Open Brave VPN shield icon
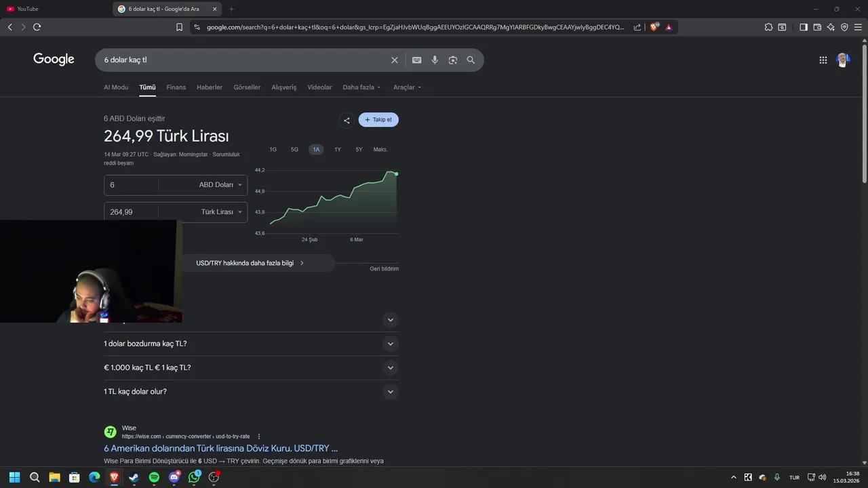Image resolution: width=868 pixels, height=488 pixels. click(844, 27)
